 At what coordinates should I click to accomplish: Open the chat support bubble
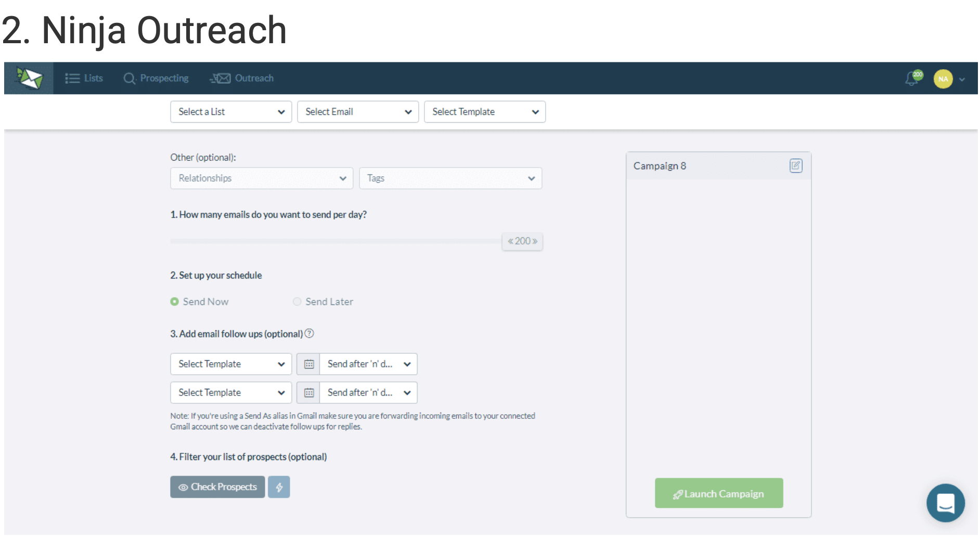(x=945, y=503)
